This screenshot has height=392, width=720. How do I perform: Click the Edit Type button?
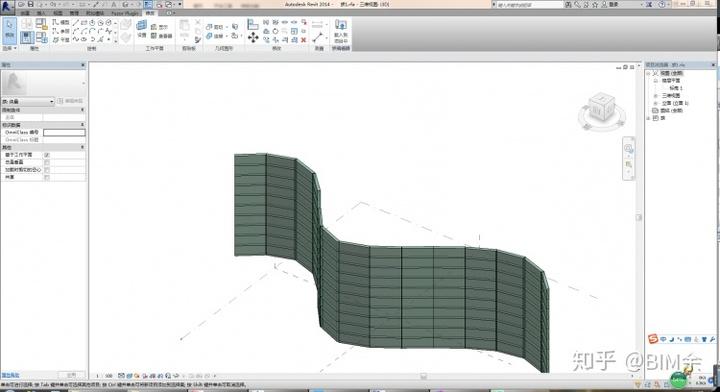pos(70,101)
